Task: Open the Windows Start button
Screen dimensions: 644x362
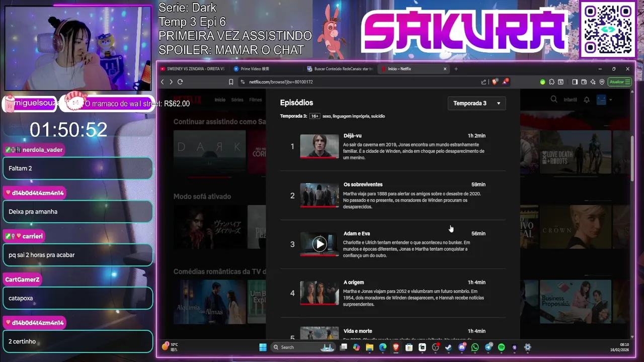Action: click(x=263, y=347)
